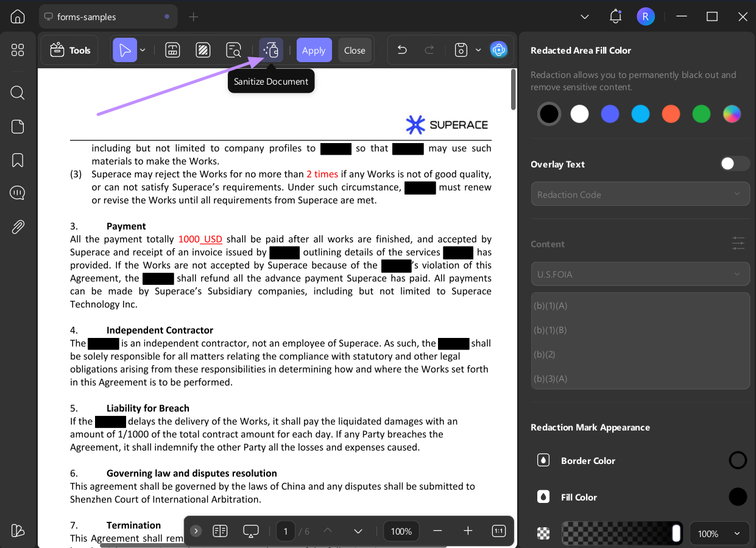Open the notifications bell

(615, 16)
